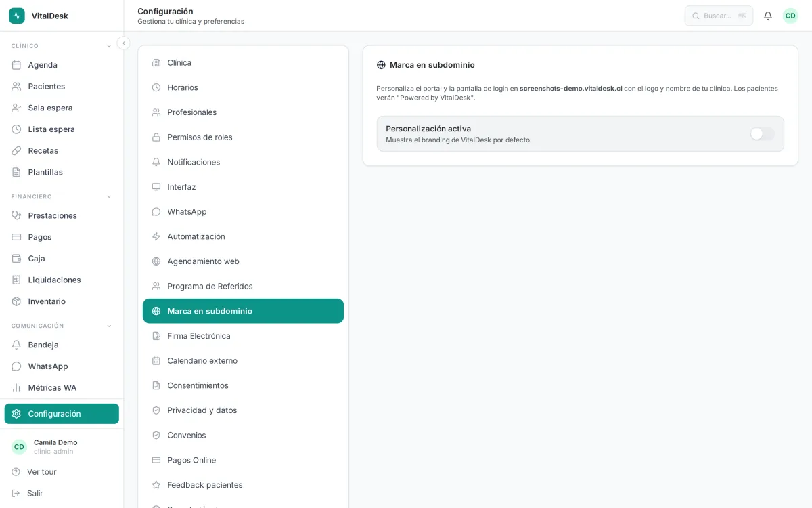Open Calendario externo settings
Screen dimensions: 812x508
pyautogui.click(x=243, y=360)
